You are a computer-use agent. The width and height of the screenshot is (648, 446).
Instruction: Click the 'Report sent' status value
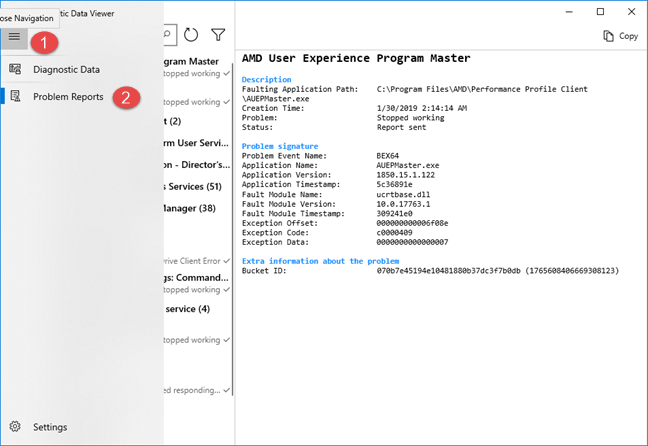click(x=401, y=127)
